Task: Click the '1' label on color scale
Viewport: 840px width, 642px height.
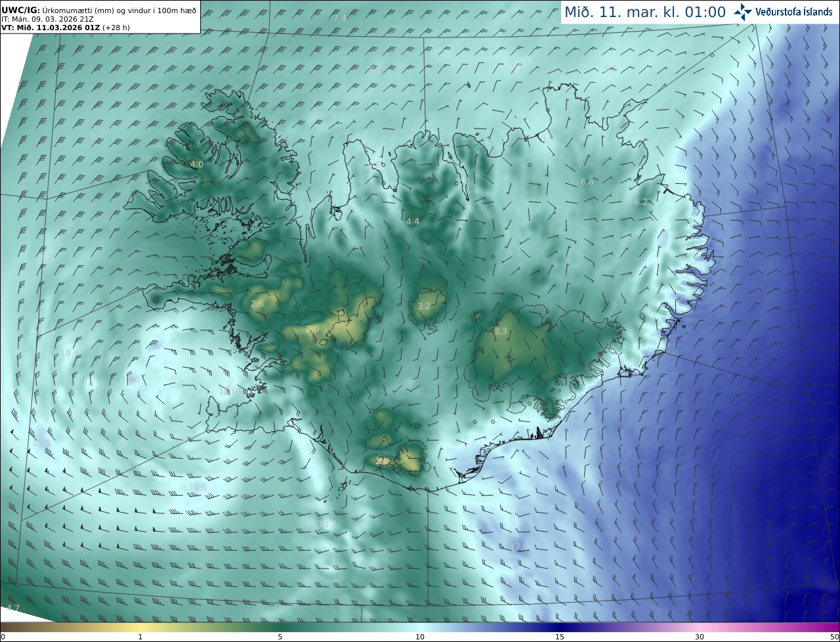Action: click(140, 637)
